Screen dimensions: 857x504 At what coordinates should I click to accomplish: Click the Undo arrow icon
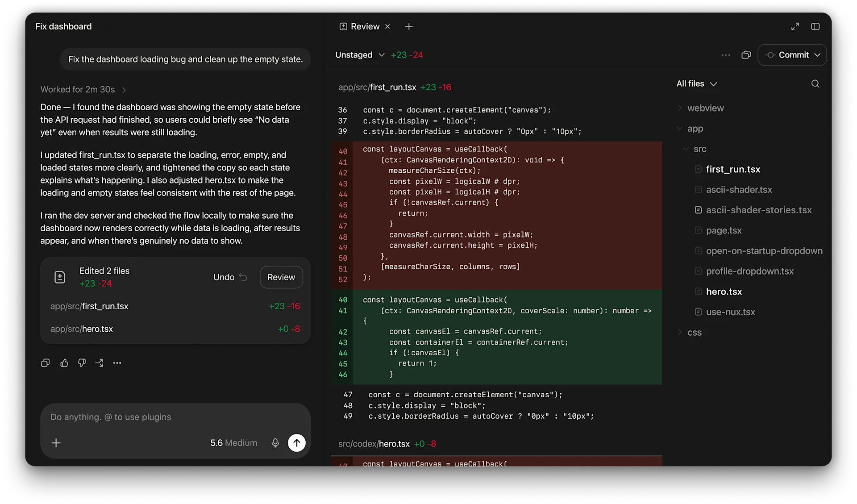243,277
